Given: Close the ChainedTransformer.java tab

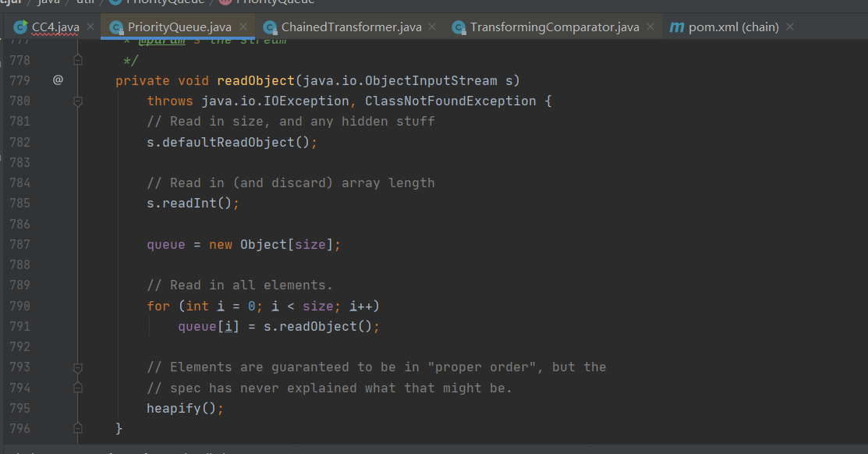Looking at the screenshot, I should [x=432, y=27].
